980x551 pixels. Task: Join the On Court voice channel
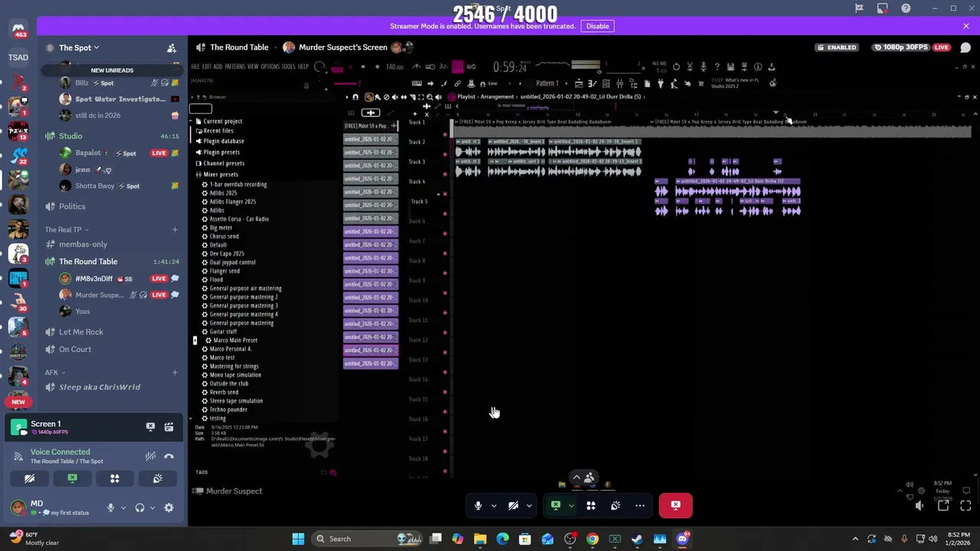click(x=75, y=350)
